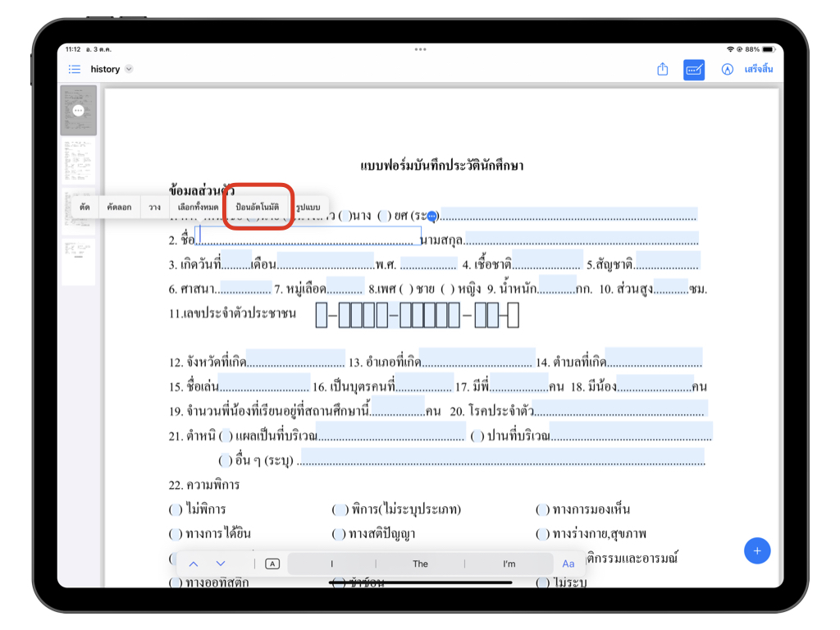
Task: Select เลือกทั้งหมด in the context menu
Action: (198, 207)
